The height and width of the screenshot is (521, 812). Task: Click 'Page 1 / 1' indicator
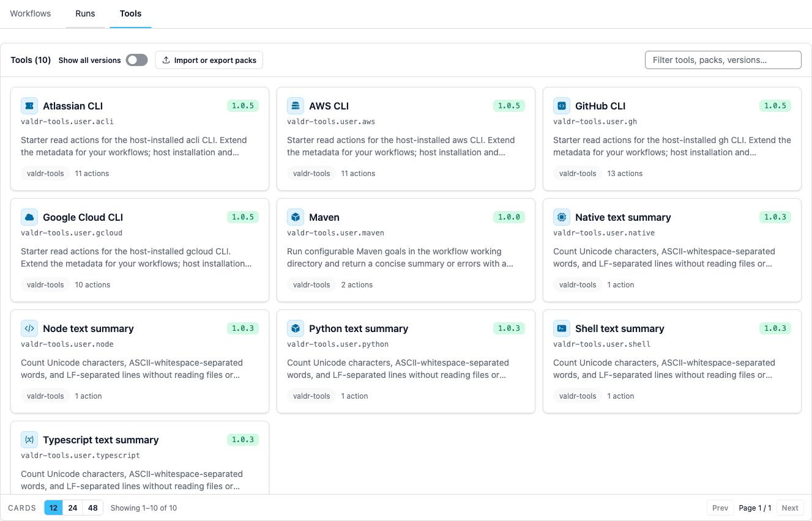755,508
